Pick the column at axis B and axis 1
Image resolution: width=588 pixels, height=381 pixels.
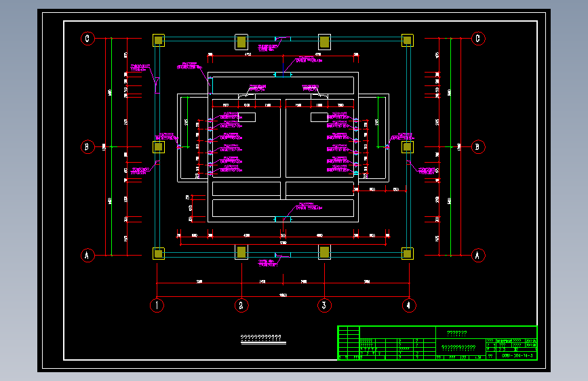click(159, 147)
